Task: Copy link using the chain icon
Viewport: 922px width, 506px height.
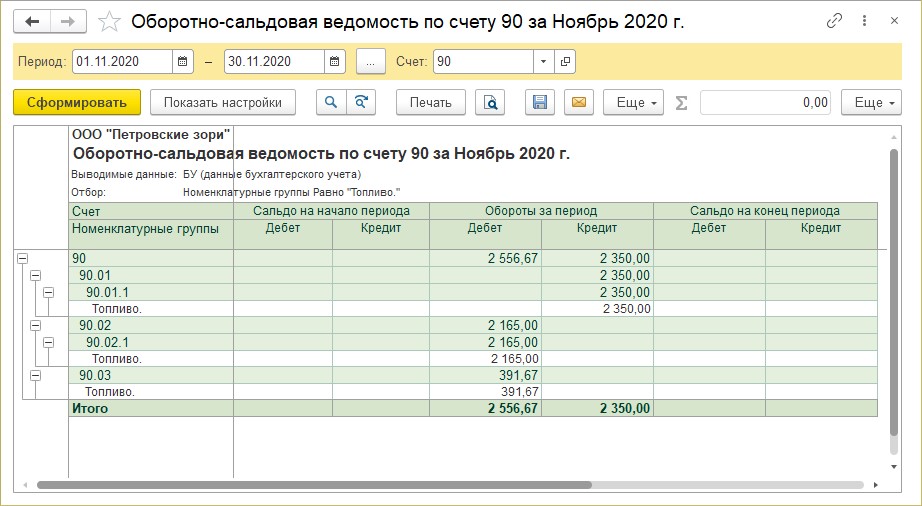Action: coord(834,21)
